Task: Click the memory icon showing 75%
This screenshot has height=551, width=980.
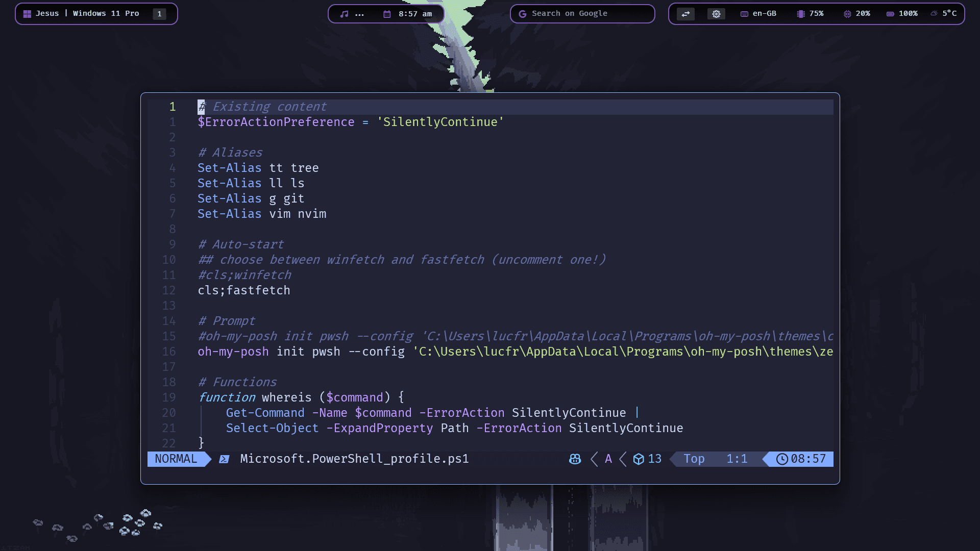Action: coord(801,14)
